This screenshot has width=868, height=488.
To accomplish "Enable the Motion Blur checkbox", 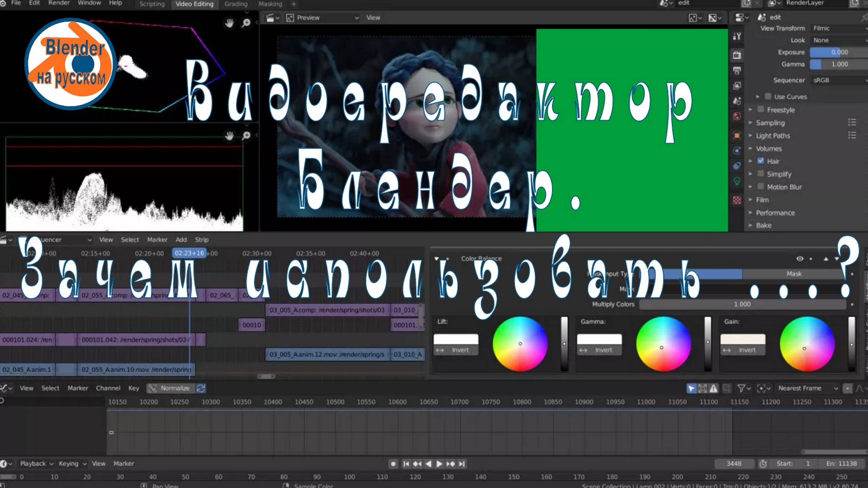I will click(761, 187).
